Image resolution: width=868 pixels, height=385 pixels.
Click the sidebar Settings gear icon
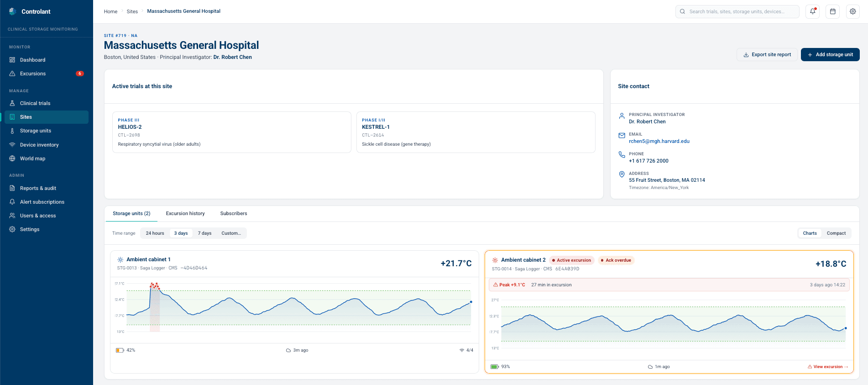[12, 229]
